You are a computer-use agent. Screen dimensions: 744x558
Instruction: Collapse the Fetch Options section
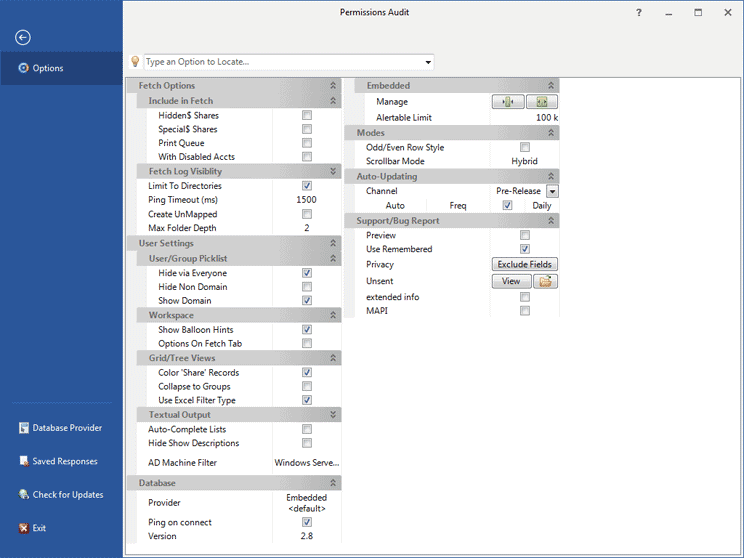[x=333, y=86]
